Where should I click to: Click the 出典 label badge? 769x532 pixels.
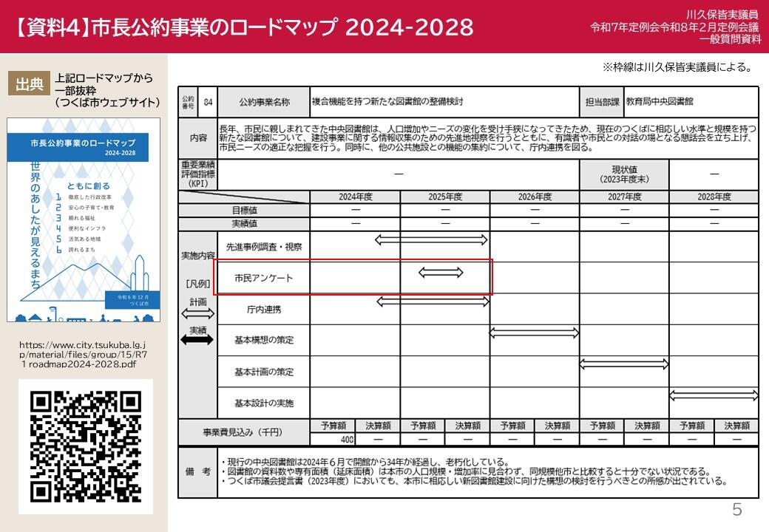(x=30, y=84)
